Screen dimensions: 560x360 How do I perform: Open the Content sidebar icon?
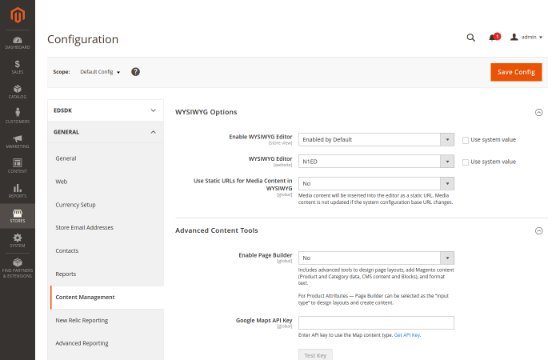coord(18,166)
